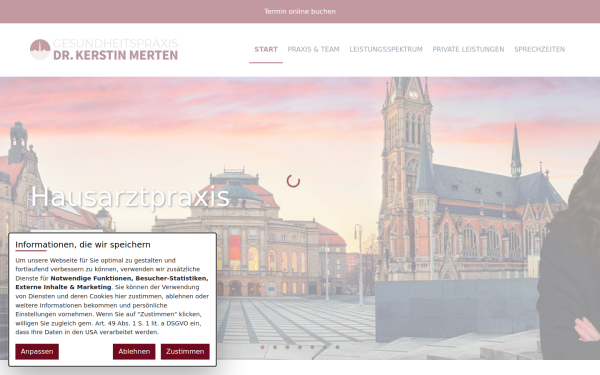Viewport: 600px width, 375px height.
Task: Click the Termin online buchen link
Action: [x=300, y=11]
